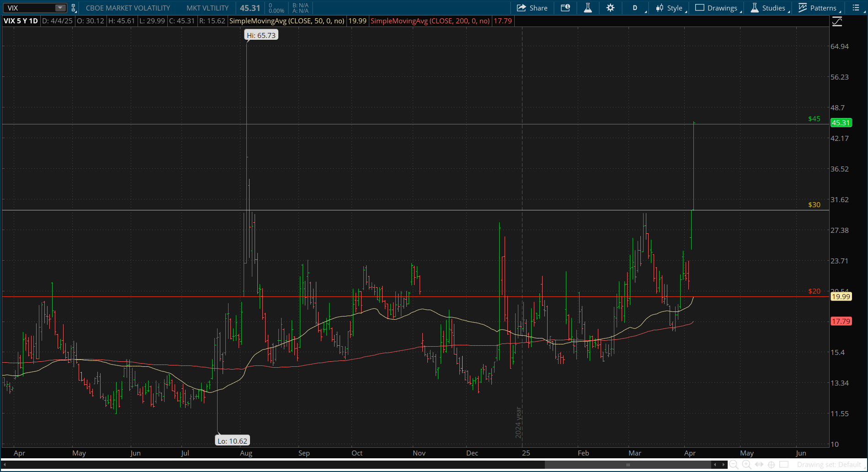Click the scrollbar far-left arrow
Viewport: 868px width, 472px height.
5,465
